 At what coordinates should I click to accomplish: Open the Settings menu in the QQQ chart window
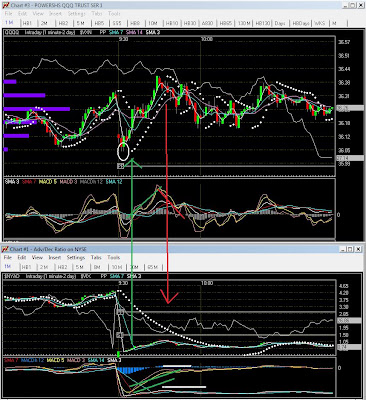[77, 14]
